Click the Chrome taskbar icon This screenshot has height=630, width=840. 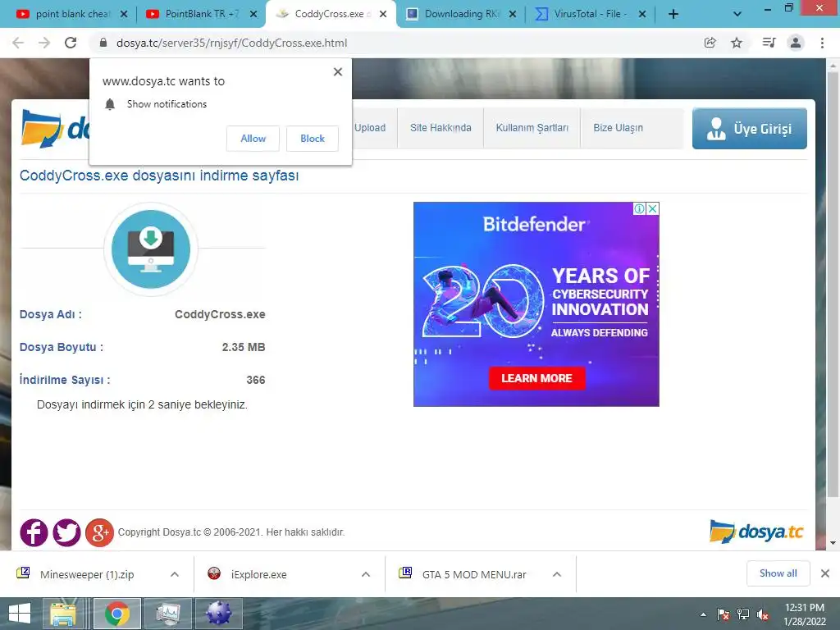tap(117, 614)
